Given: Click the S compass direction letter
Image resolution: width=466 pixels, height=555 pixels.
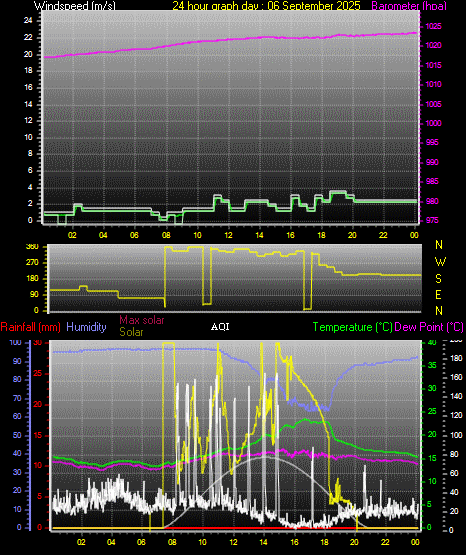Looking at the screenshot, I should click(438, 279).
